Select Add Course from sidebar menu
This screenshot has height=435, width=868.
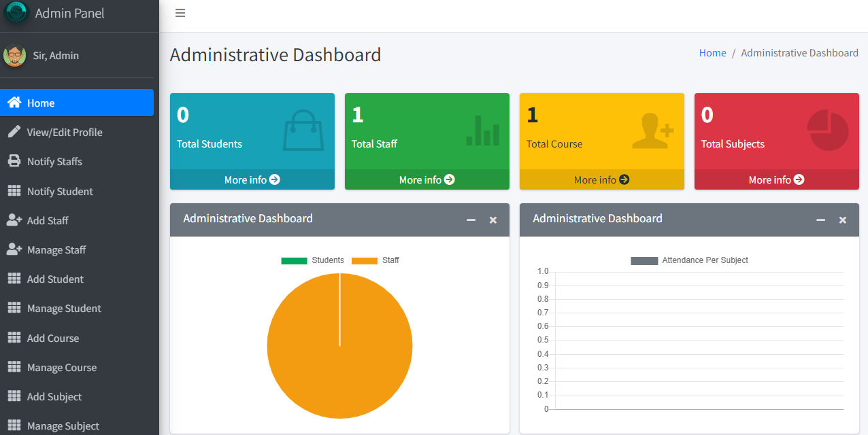(x=53, y=338)
